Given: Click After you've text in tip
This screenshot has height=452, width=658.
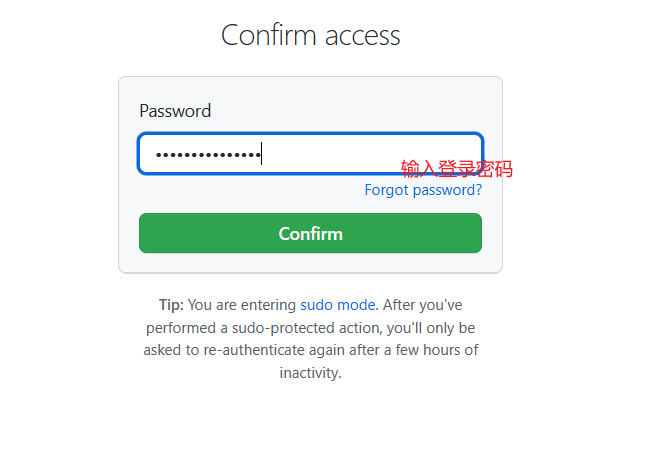Looking at the screenshot, I should [x=423, y=305].
